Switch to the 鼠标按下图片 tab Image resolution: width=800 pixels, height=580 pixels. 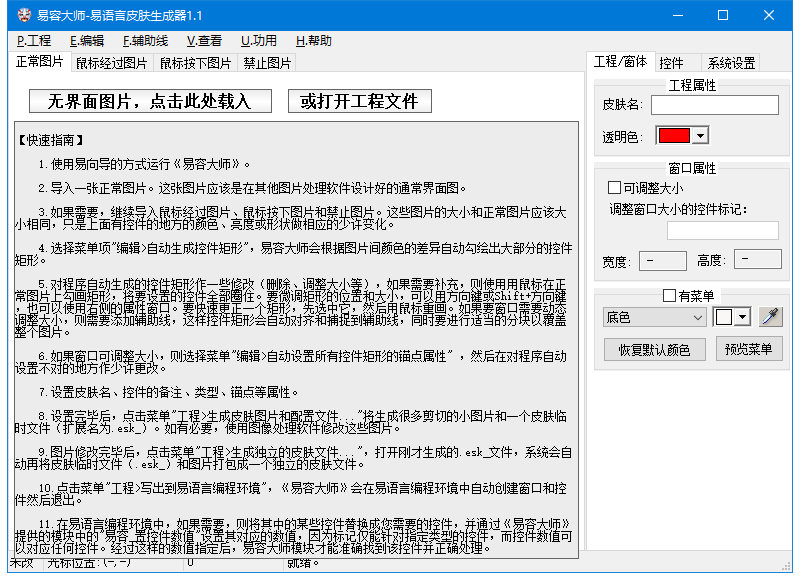195,63
